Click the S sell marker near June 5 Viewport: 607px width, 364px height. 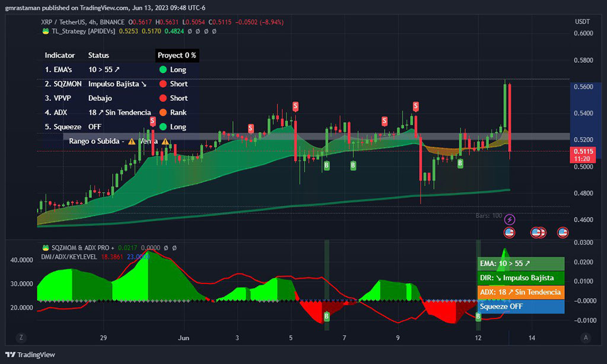(295, 106)
